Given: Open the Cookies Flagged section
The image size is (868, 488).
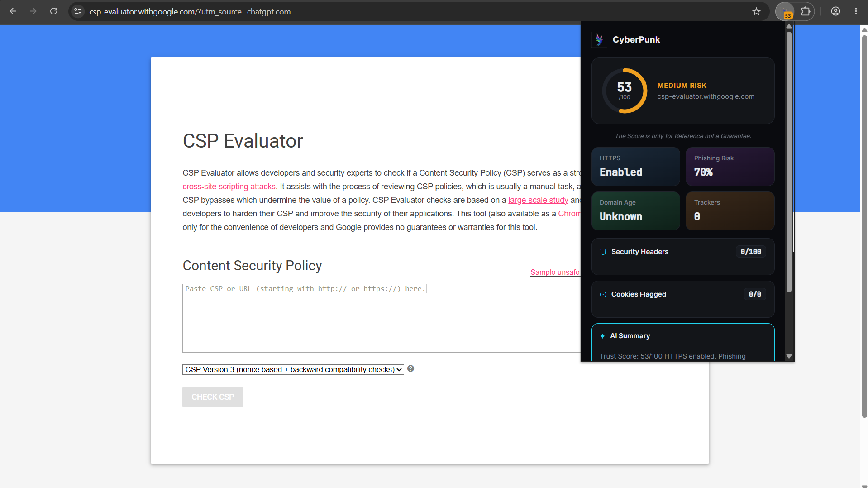Looking at the screenshot, I should [683, 299].
